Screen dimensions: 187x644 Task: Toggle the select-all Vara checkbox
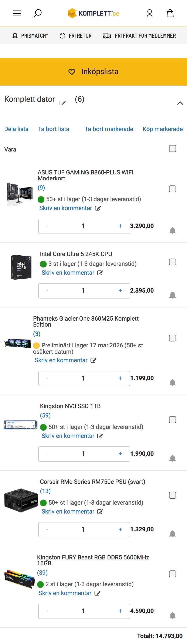pos(173,149)
